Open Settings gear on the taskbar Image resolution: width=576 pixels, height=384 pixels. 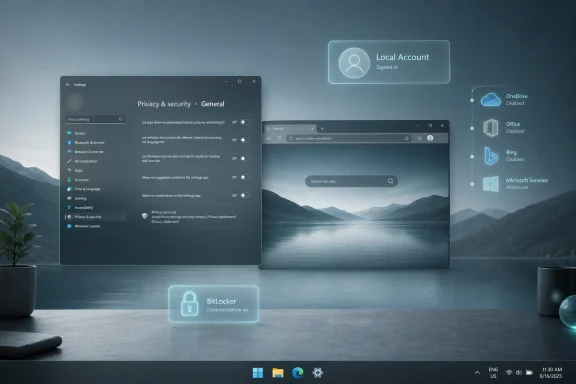[x=318, y=373]
